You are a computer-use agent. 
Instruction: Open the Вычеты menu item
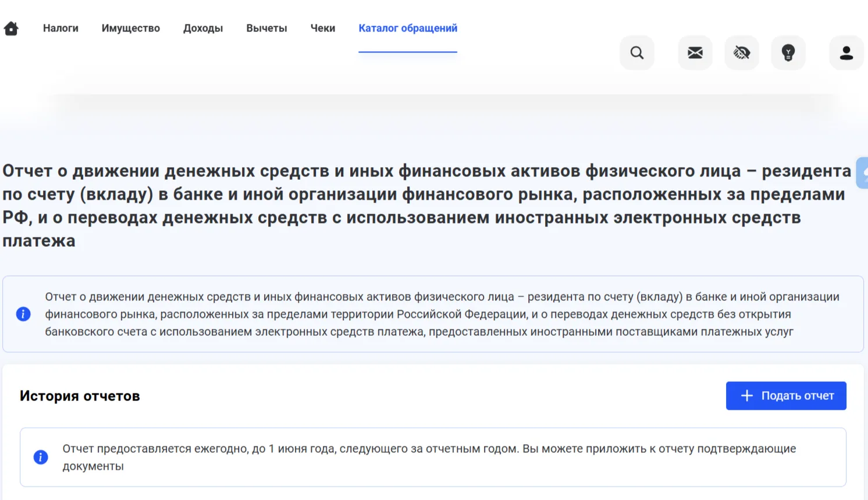coord(266,28)
